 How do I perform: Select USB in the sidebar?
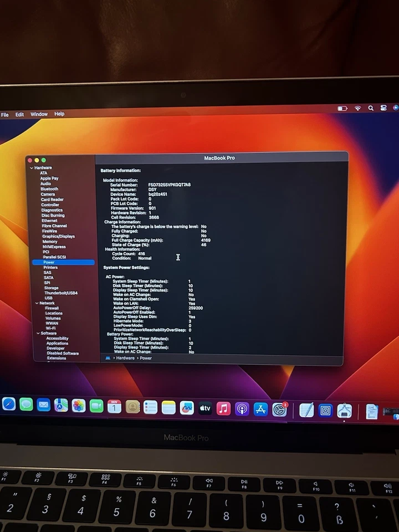click(x=49, y=298)
